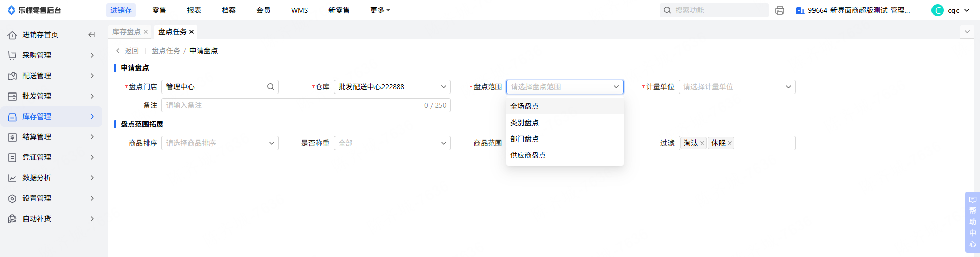Screen dimensions: 980x257
Task: Choose 供应商盘点 option
Action: tap(528, 155)
